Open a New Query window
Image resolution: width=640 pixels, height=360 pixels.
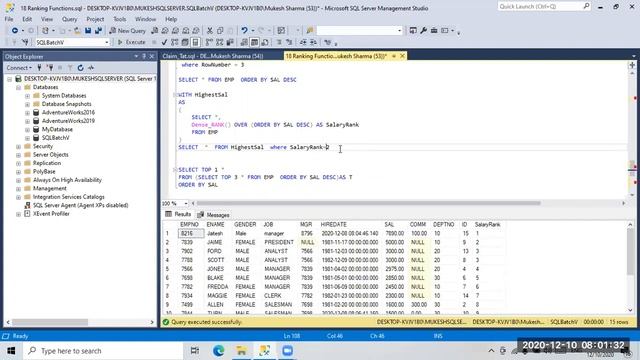coord(127,31)
